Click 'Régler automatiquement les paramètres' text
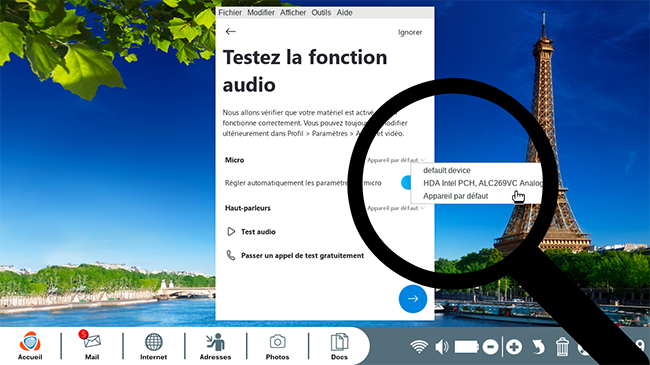 (x=286, y=183)
